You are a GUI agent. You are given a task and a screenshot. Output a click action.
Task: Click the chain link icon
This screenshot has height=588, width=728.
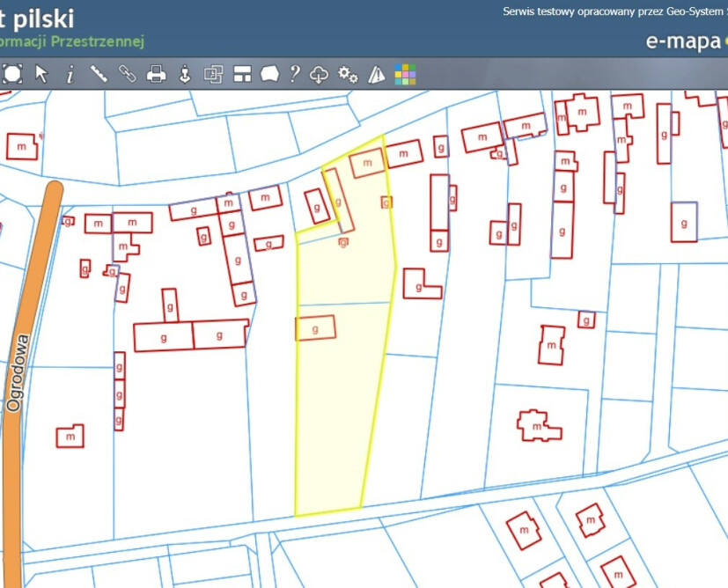(x=128, y=74)
